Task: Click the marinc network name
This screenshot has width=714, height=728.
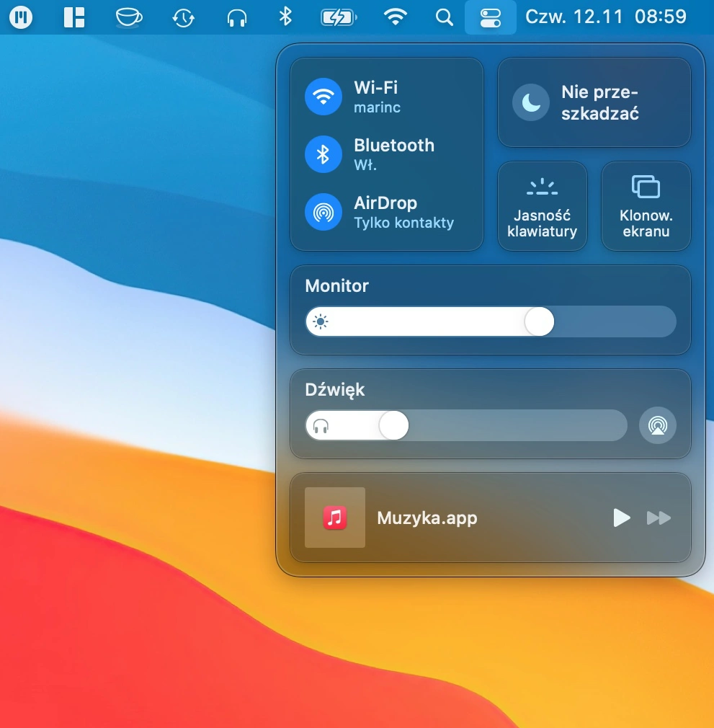Action: (378, 107)
